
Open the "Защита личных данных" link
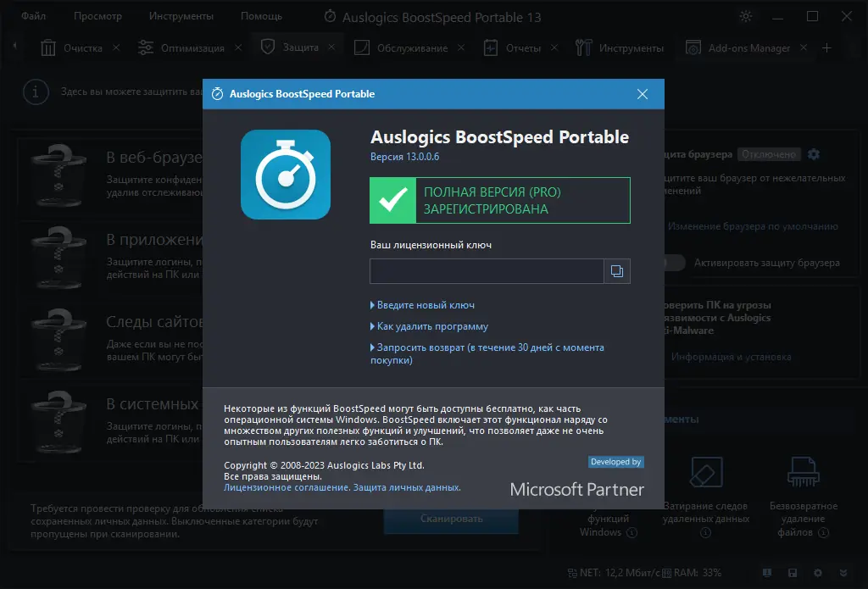407,488
